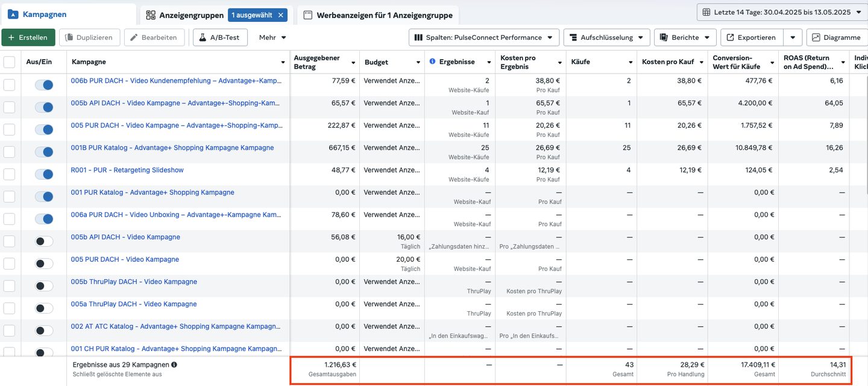Check the box for R001 Retargeting Slideshow campaign
Viewport: 868px width, 386px height.
9,174
